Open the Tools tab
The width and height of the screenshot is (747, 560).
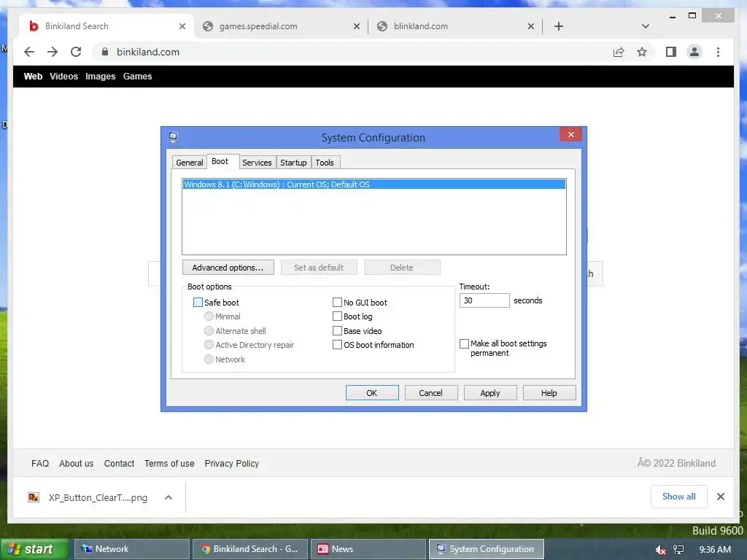[x=325, y=163]
